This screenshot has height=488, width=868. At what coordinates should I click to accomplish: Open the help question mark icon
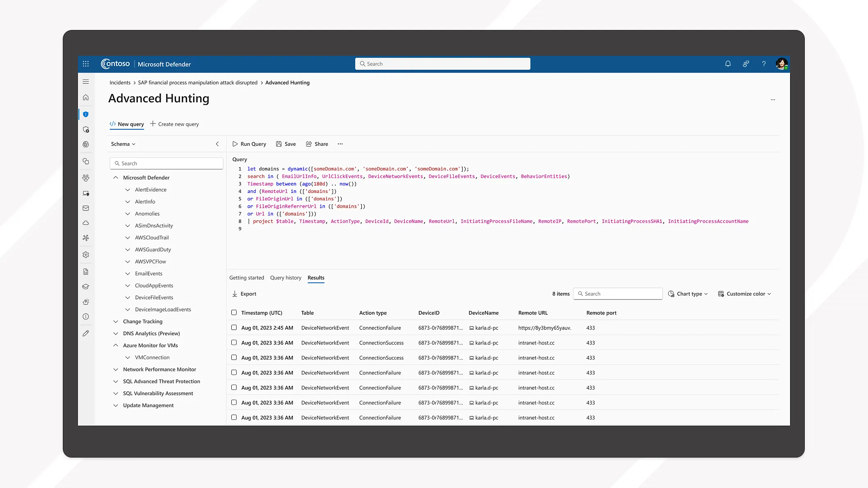pos(764,64)
